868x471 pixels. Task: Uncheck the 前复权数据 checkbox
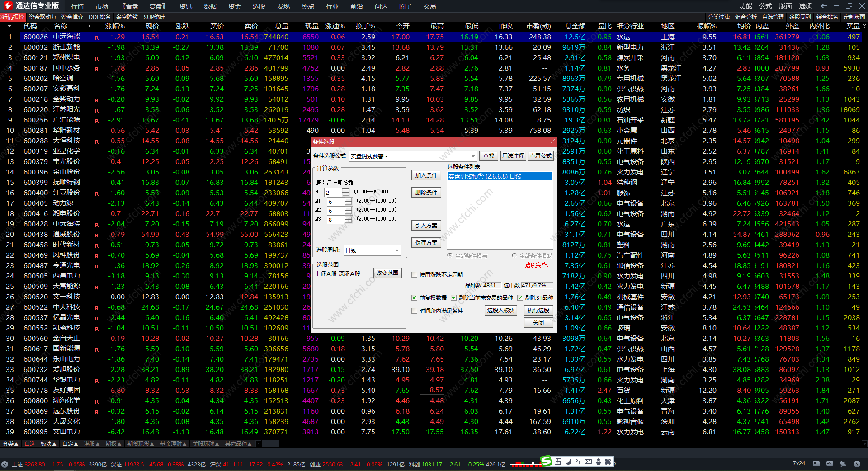pyautogui.click(x=414, y=297)
